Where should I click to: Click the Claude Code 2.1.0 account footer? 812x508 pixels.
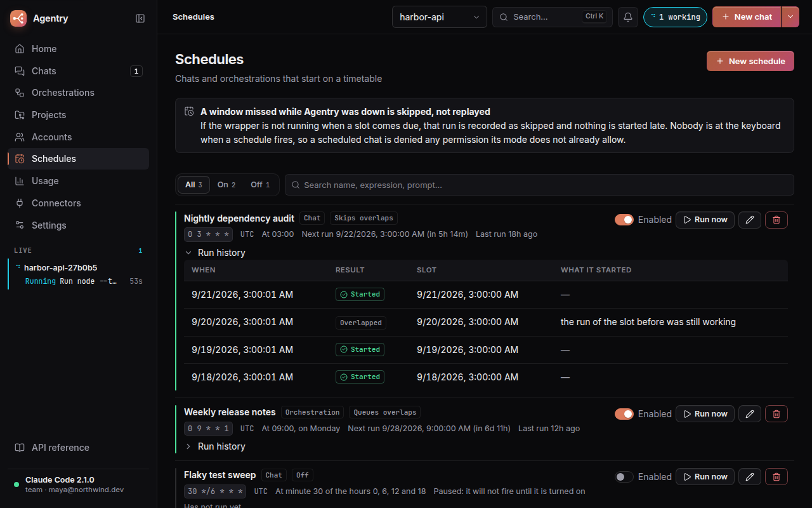[x=79, y=485]
